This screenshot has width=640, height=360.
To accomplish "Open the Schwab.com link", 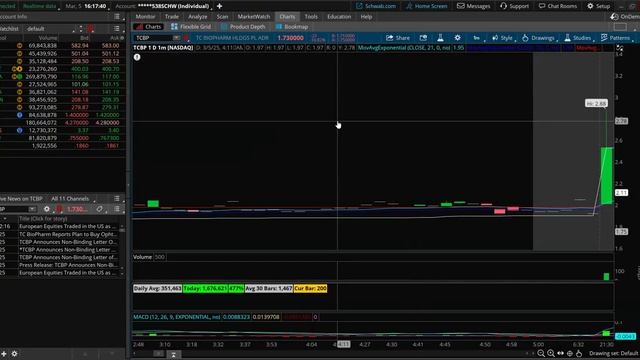I will (x=376, y=6).
